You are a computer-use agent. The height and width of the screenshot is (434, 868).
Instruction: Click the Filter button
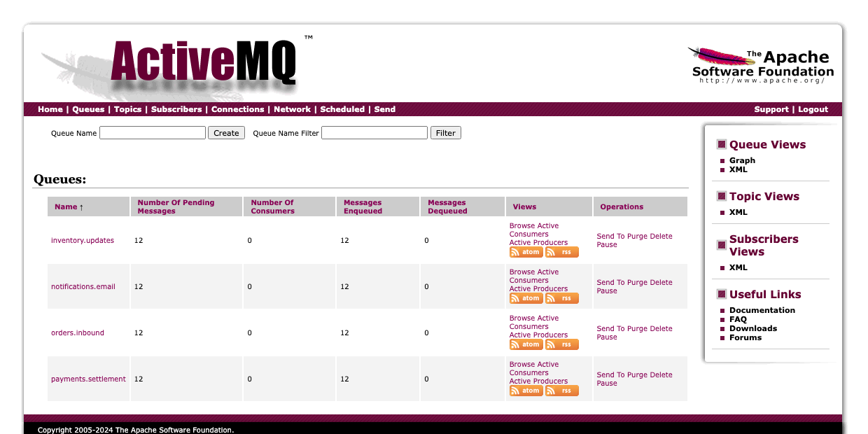446,133
